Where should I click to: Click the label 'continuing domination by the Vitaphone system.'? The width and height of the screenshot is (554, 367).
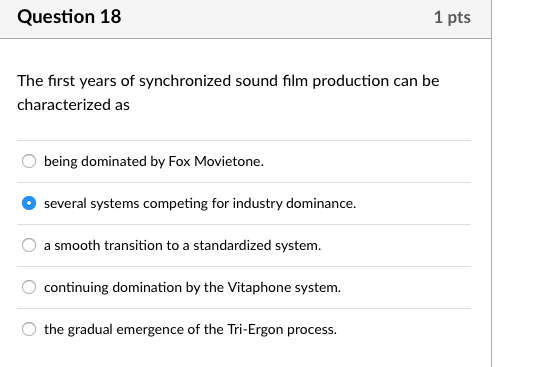point(192,287)
